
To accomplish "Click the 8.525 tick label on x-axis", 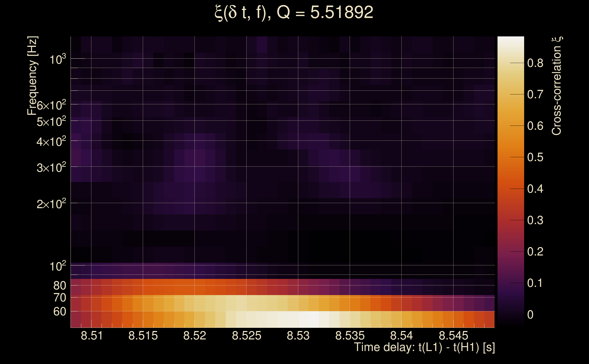I will 246,336.
